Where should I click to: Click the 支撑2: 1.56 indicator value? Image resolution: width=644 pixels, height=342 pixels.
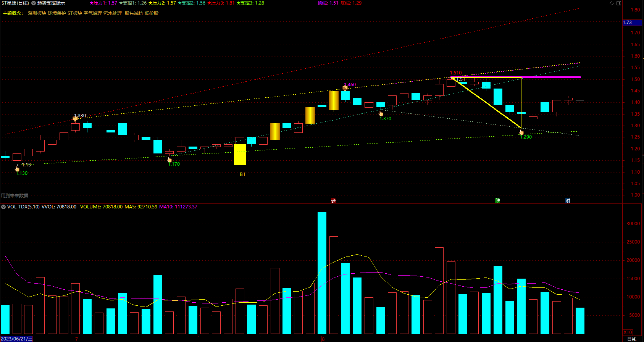(192, 3)
